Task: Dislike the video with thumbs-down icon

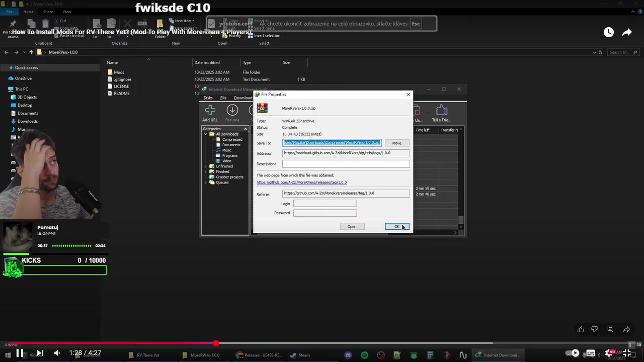Action: coord(595,329)
